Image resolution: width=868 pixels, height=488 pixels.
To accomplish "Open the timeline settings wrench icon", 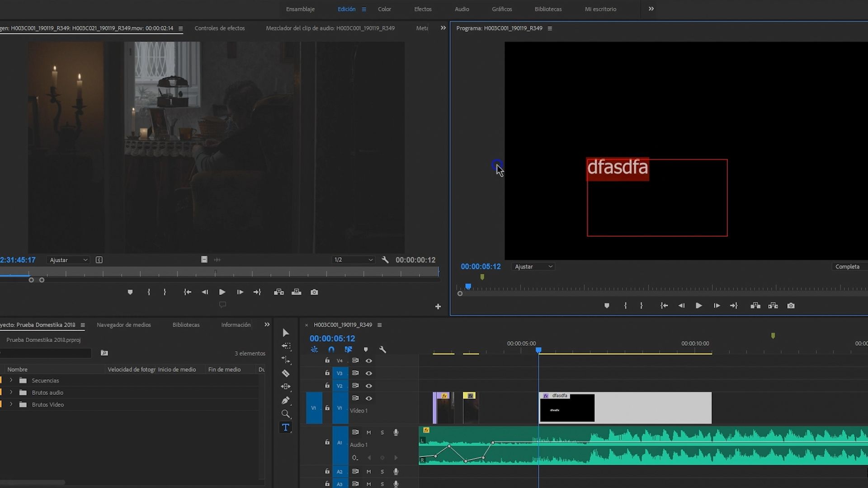I will pyautogui.click(x=383, y=349).
